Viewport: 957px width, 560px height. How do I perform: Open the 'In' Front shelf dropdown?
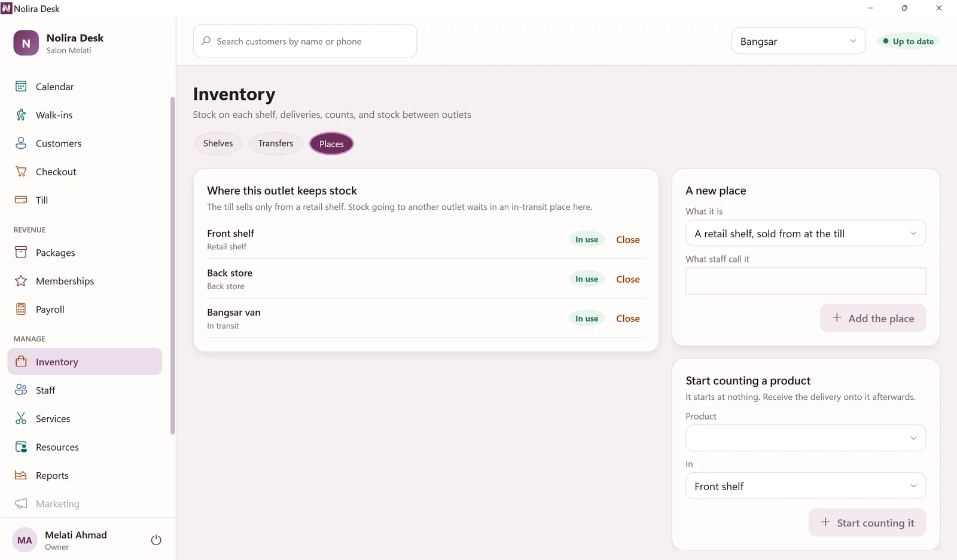pos(806,486)
